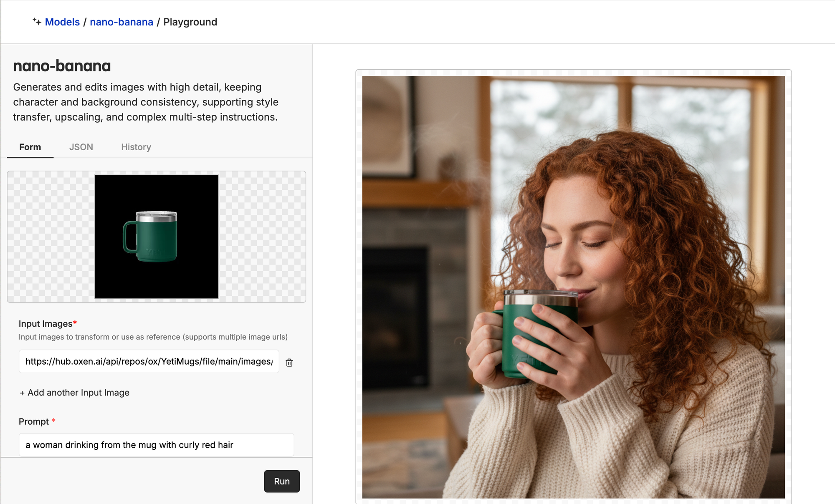Viewport: 835px width, 504px height.
Task: Click checkered area left of mug thumbnail
Action: coord(50,237)
